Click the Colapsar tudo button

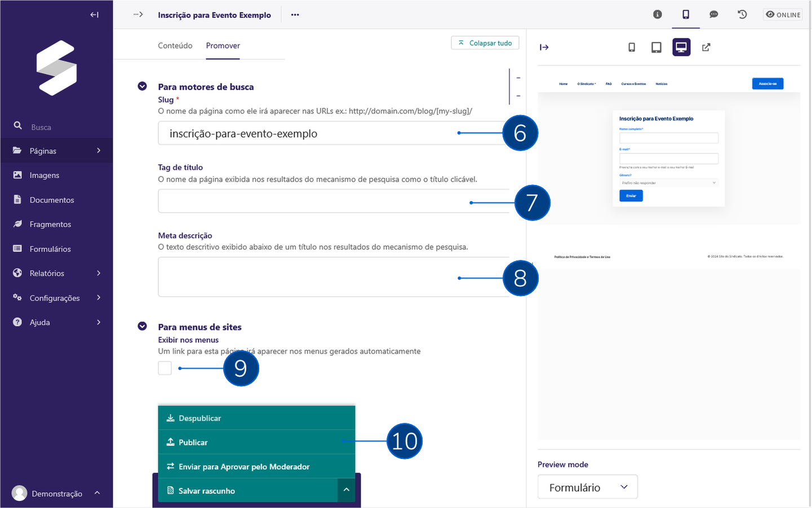[x=485, y=43]
